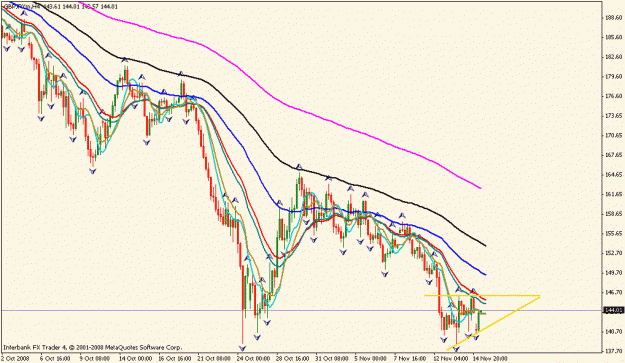Click the 31 Oct 08:00 time label

pyautogui.click(x=332, y=359)
